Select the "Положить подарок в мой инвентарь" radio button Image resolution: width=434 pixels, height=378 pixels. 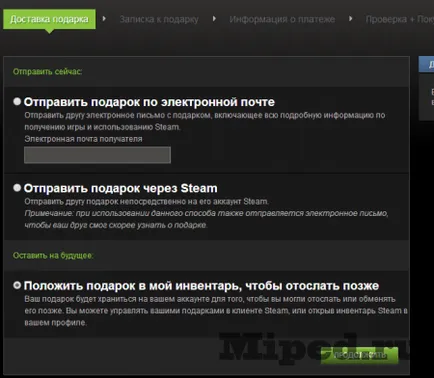[x=17, y=285]
